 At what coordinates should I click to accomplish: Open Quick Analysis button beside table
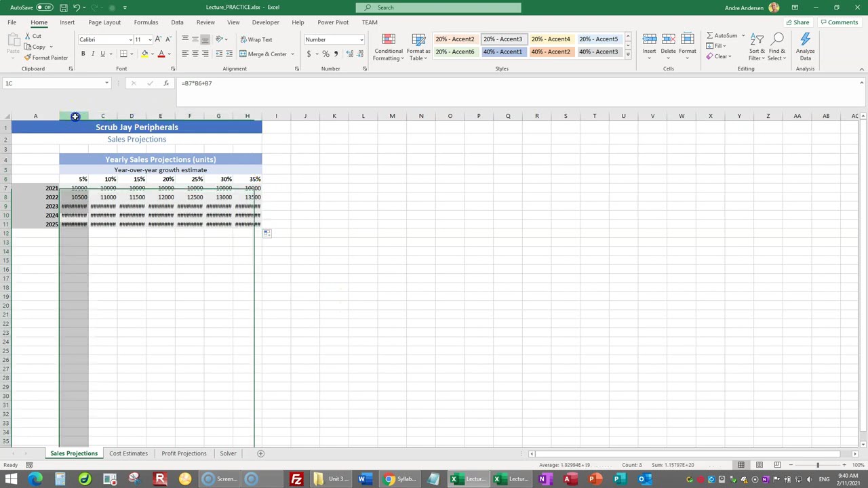(x=267, y=233)
